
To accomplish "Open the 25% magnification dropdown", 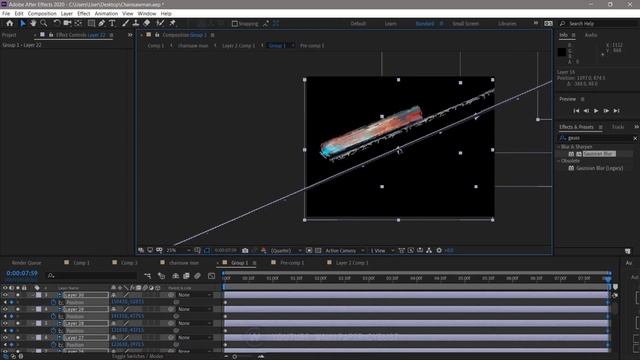I will pyautogui.click(x=178, y=251).
